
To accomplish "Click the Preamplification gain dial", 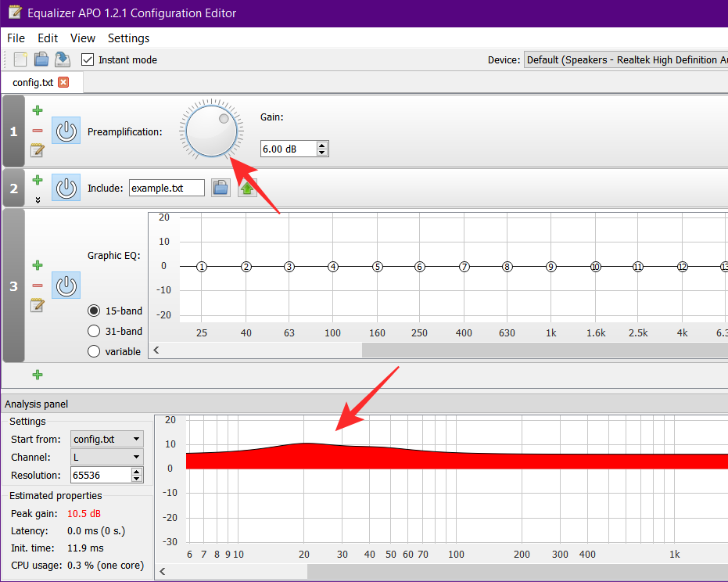I will pyautogui.click(x=210, y=131).
